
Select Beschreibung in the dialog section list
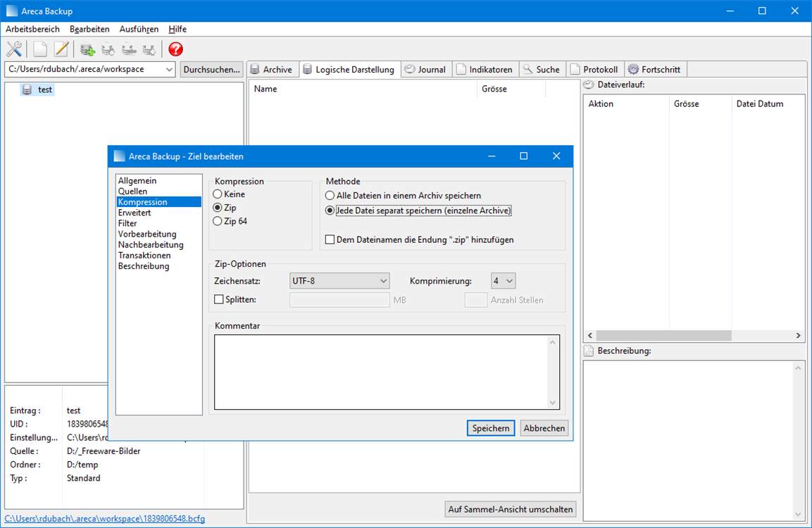click(158, 266)
